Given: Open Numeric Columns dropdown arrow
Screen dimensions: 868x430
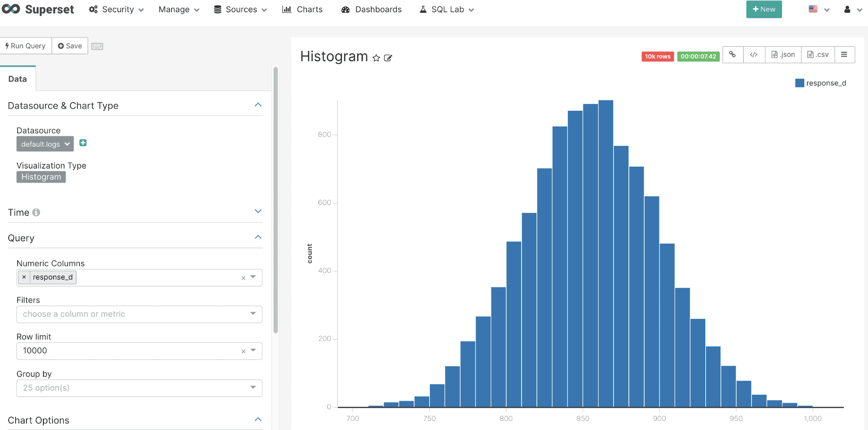Looking at the screenshot, I should click(253, 277).
